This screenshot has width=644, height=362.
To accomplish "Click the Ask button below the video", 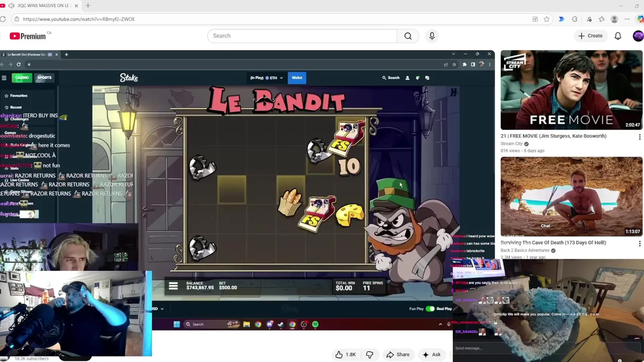I will [x=431, y=354].
